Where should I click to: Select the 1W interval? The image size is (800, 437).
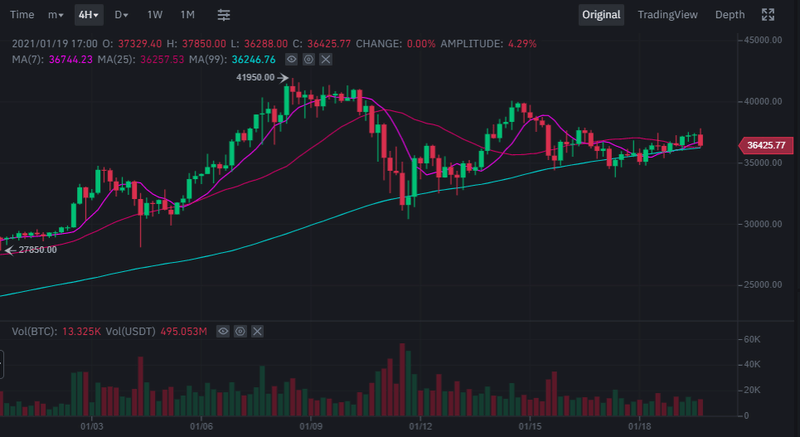(155, 15)
